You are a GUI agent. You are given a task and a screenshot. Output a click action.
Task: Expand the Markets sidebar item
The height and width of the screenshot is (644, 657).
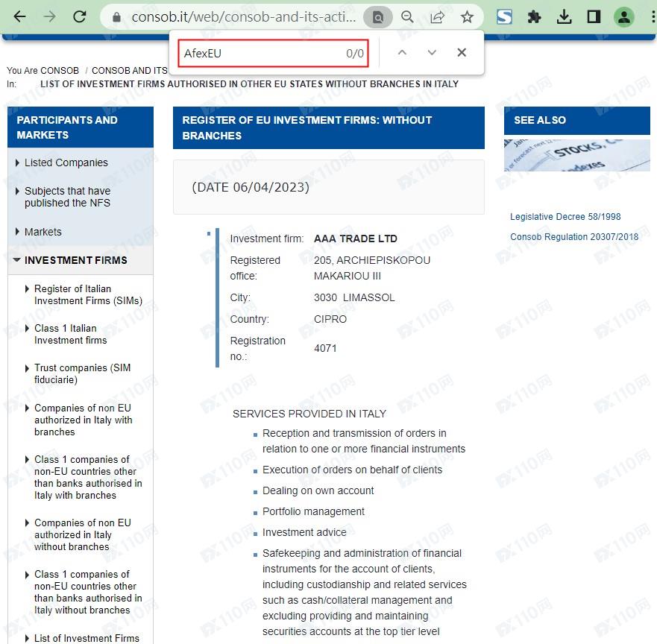(43, 232)
